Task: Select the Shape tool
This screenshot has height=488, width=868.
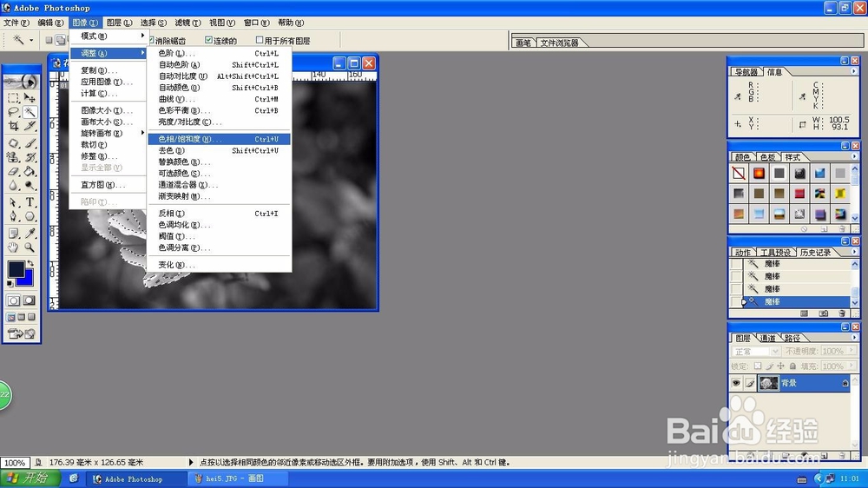Action: 30,216
